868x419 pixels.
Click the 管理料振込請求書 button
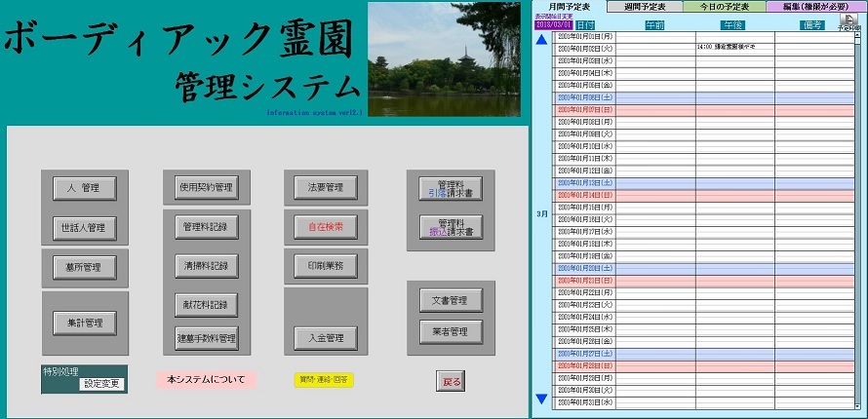pos(451,227)
